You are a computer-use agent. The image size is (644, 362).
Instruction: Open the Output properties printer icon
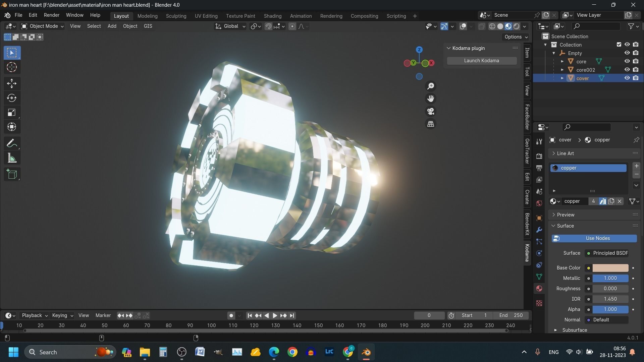click(539, 168)
